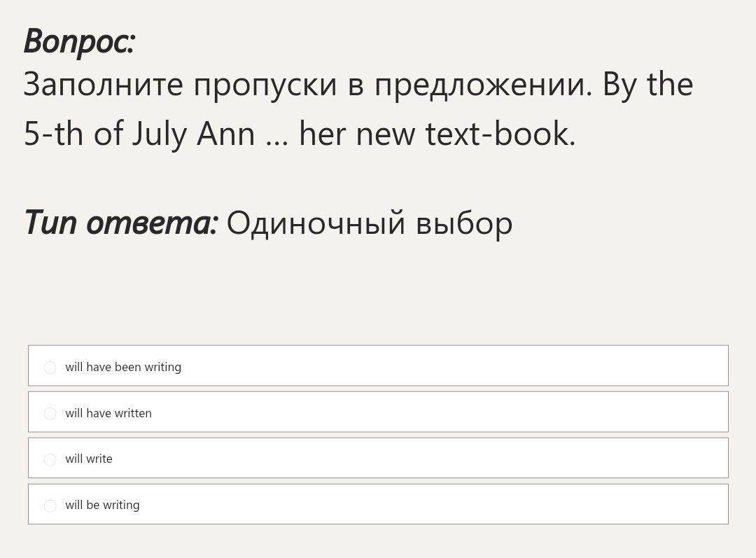Pick the "will be writing" radio button
Viewport: 756px width, 558px height.
click(x=50, y=506)
